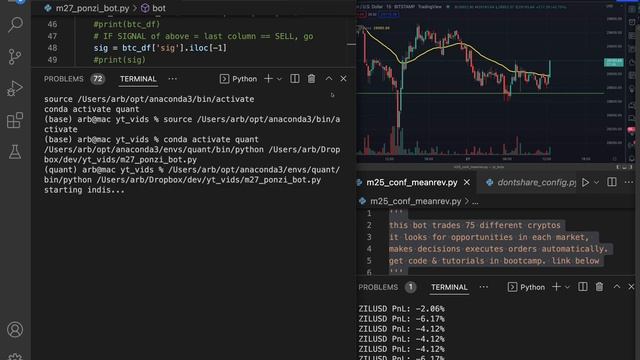This screenshot has height=360, width=640.
Task: Switch to PROBLEMS tab with 72 badge
Action: tap(74, 79)
